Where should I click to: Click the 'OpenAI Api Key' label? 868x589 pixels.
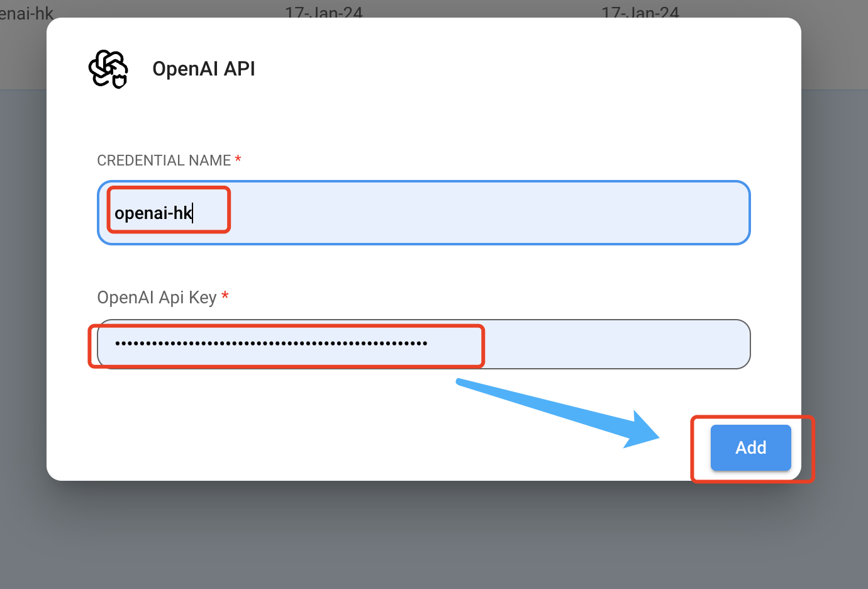[157, 297]
